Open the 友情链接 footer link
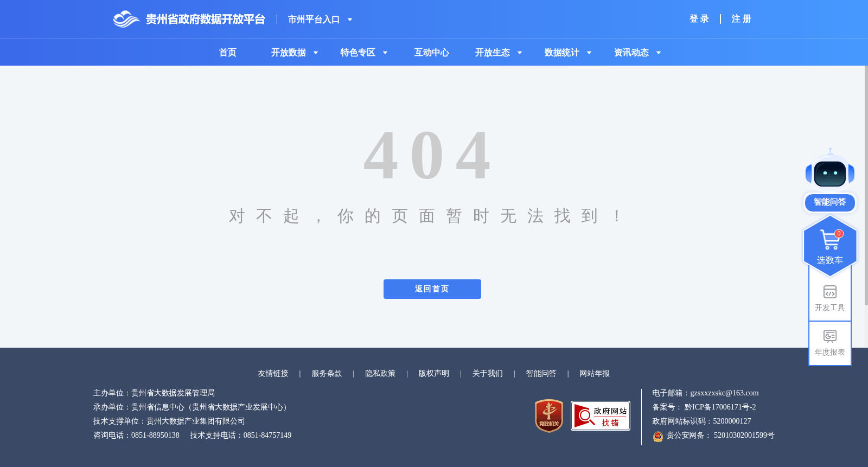Viewport: 868px width, 467px height. 273,374
